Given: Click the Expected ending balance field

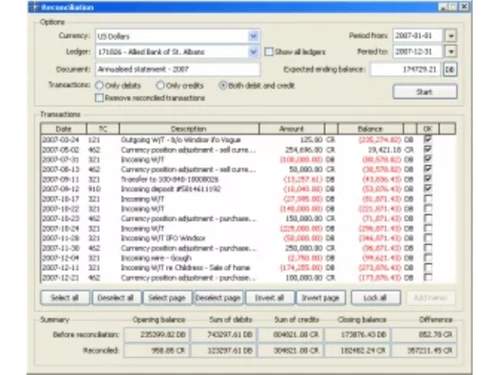Looking at the screenshot, I should (405, 69).
